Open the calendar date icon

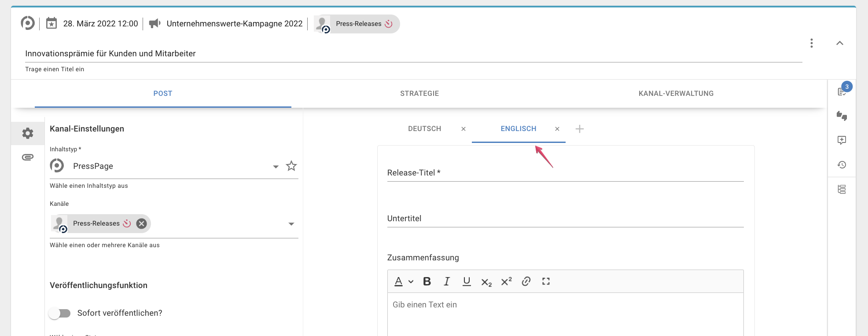tap(51, 23)
